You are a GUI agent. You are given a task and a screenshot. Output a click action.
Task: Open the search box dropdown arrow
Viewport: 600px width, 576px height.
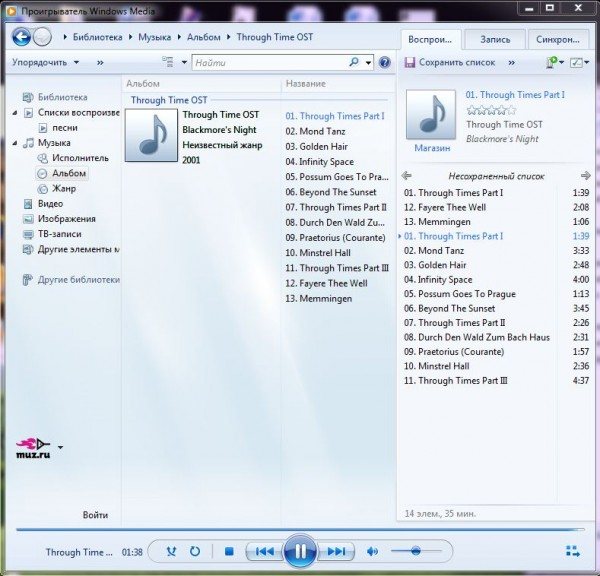(x=368, y=62)
